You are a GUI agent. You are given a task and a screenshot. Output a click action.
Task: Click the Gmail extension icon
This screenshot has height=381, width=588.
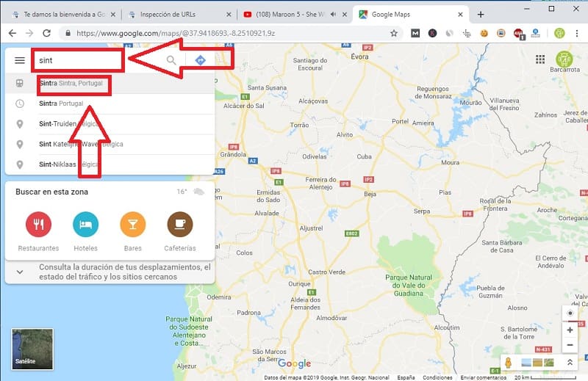point(415,33)
